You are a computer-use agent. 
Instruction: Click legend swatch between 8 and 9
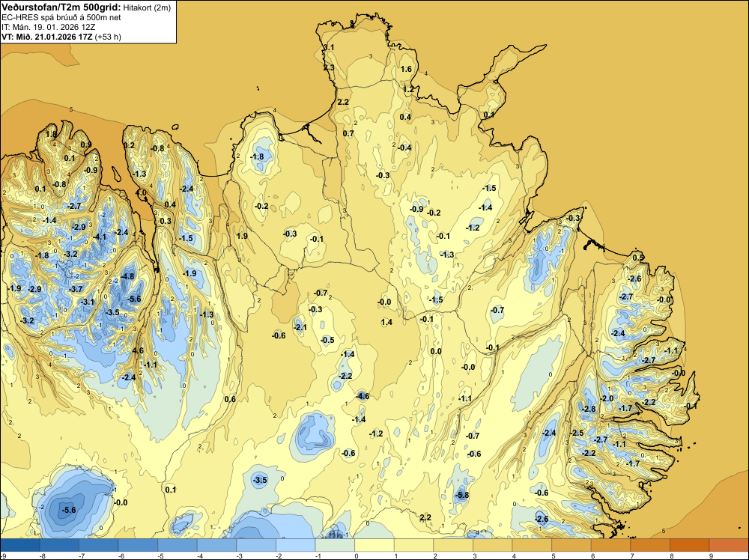690,545
